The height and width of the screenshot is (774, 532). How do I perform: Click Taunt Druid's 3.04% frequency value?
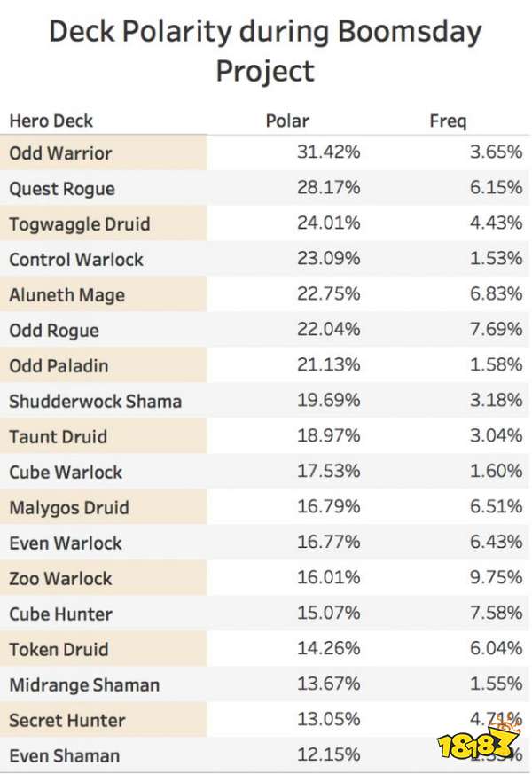496,436
